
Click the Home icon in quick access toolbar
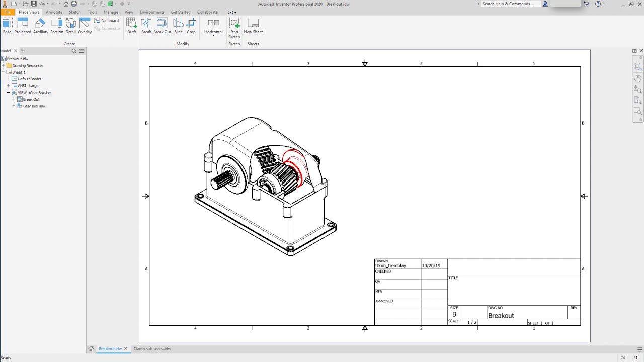pyautogui.click(x=66, y=4)
